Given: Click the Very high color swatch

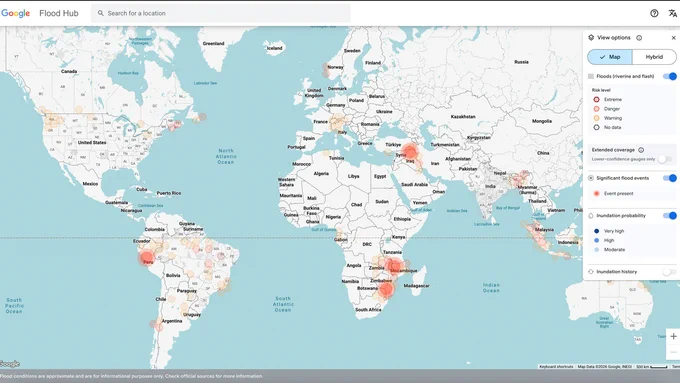Looking at the screenshot, I should (x=596, y=231).
